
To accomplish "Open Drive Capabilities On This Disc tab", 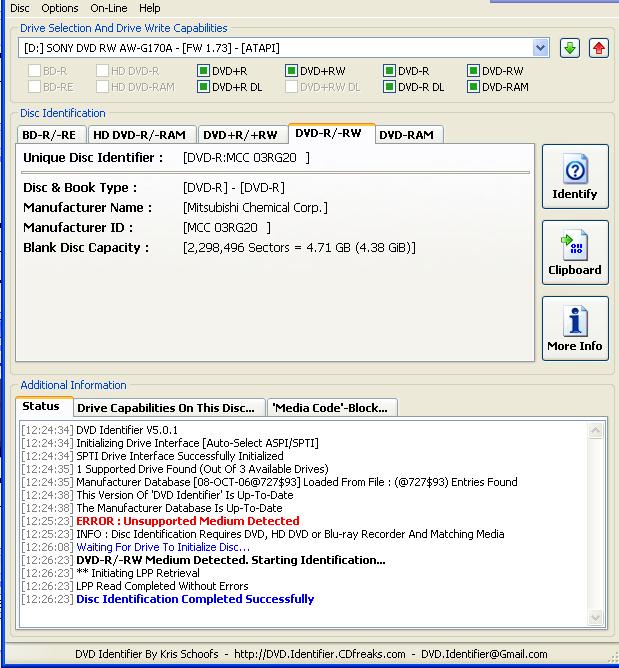I will coord(169,408).
